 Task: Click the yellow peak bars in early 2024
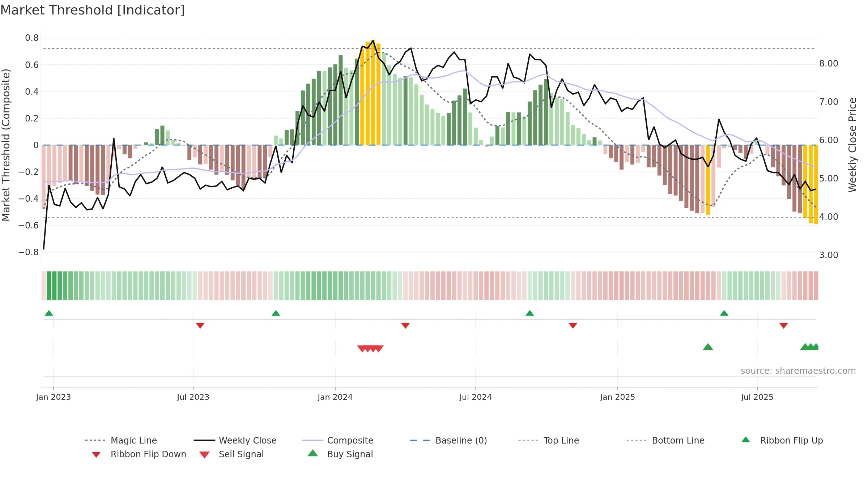point(370,93)
